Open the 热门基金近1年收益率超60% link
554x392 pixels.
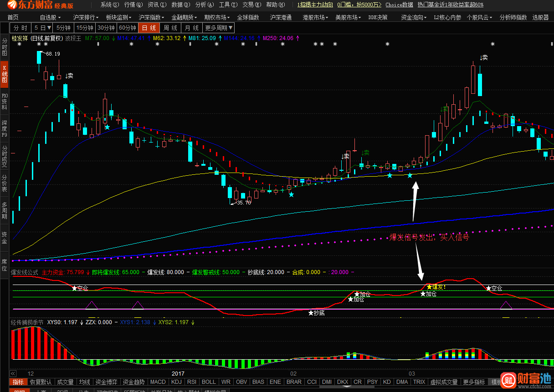[x=450, y=5]
